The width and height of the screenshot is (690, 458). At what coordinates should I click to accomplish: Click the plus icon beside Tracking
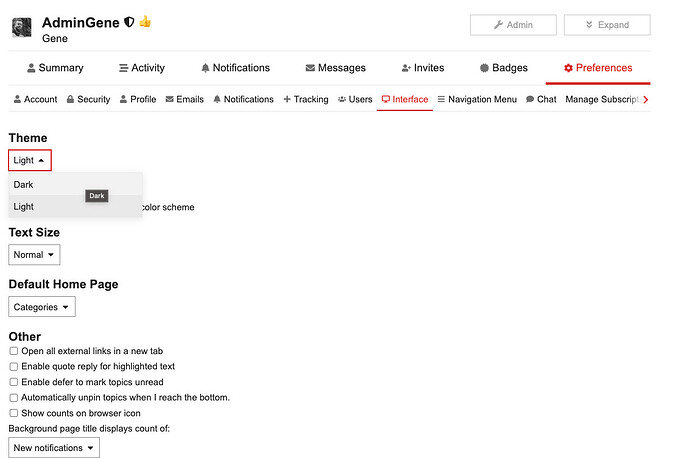287,99
